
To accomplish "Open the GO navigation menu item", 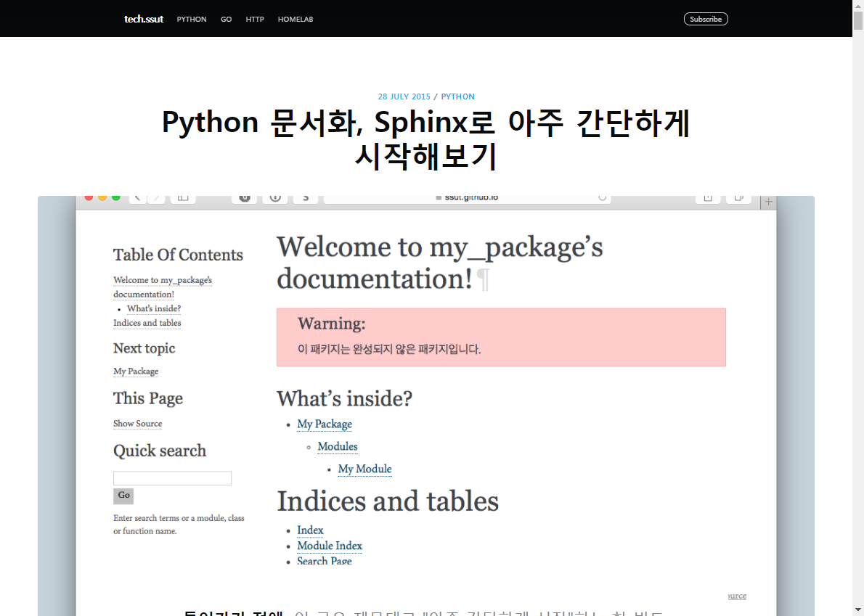I will point(226,20).
